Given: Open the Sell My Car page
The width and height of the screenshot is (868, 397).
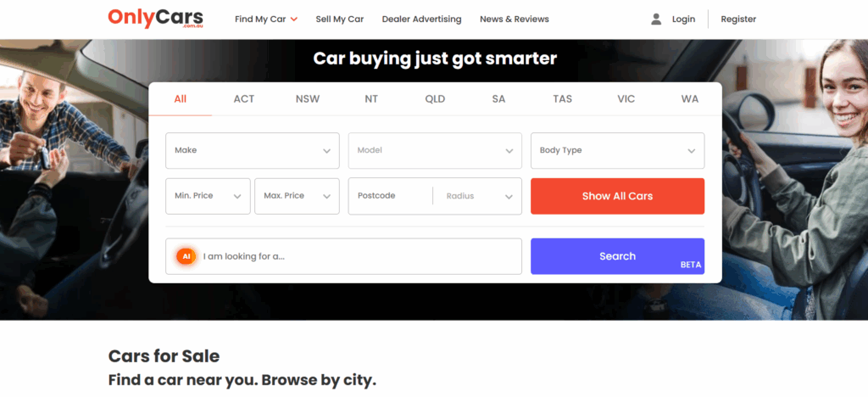Looking at the screenshot, I should click(340, 20).
